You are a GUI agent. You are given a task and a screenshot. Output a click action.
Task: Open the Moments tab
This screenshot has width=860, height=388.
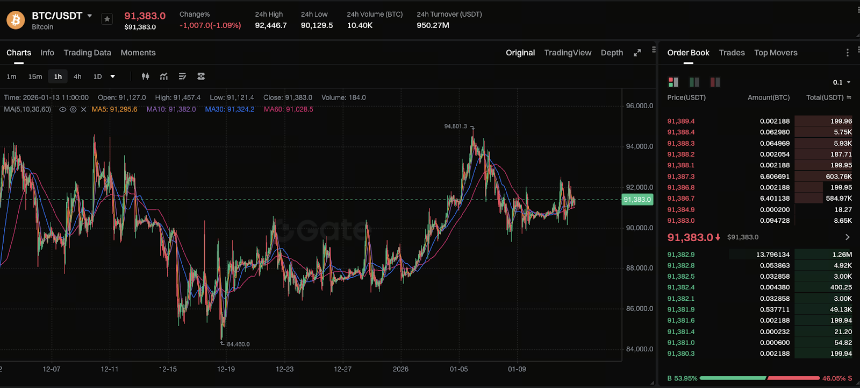pyautogui.click(x=138, y=53)
